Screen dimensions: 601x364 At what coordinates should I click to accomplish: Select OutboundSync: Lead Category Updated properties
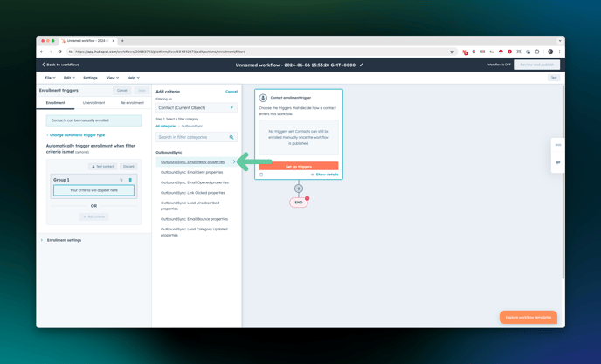click(194, 232)
